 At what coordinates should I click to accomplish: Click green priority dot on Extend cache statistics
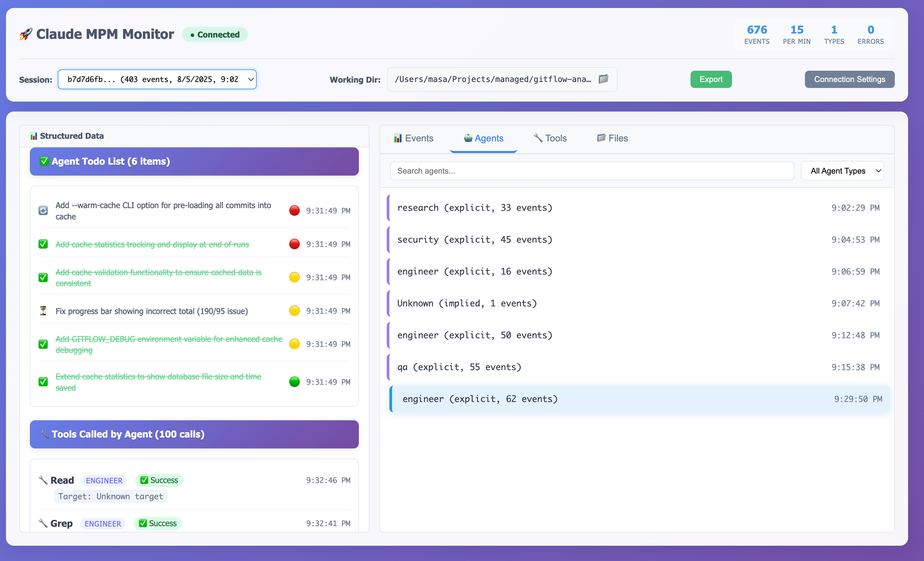(x=295, y=382)
